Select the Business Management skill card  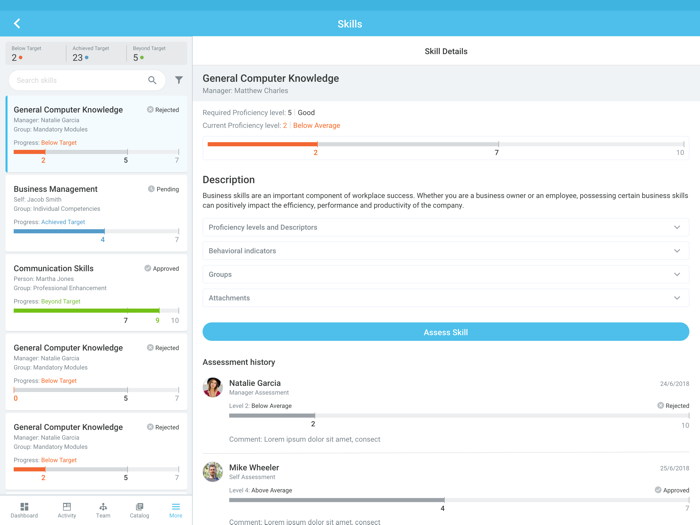[96, 213]
